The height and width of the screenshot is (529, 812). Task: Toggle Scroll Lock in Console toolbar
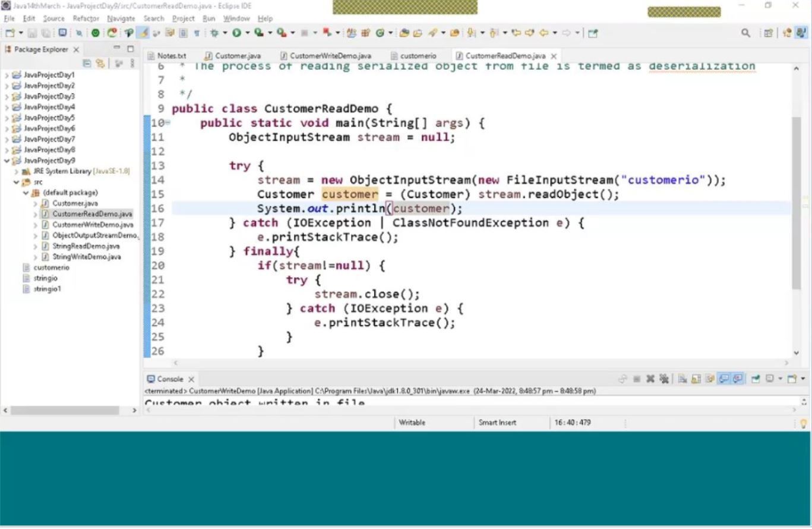(x=696, y=379)
